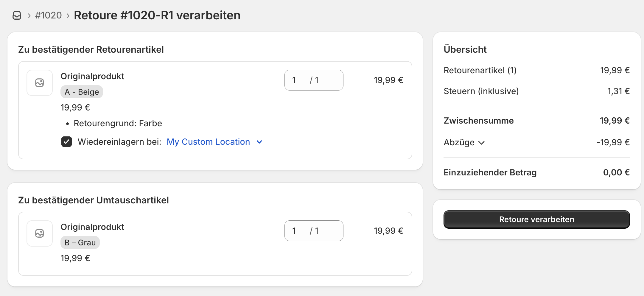Viewport: 644px width, 296px height.
Task: Click the Grau exchange item image placeholder
Action: coord(40,233)
